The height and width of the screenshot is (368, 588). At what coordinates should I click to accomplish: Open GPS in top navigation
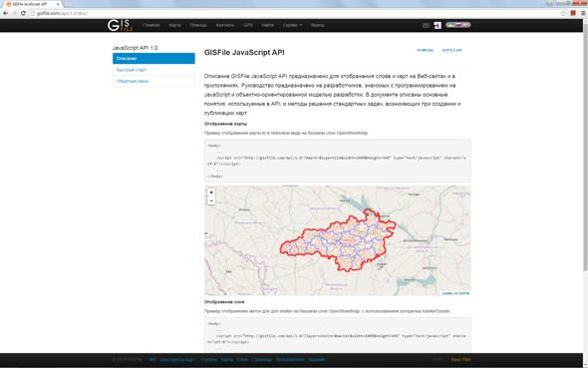click(x=248, y=25)
